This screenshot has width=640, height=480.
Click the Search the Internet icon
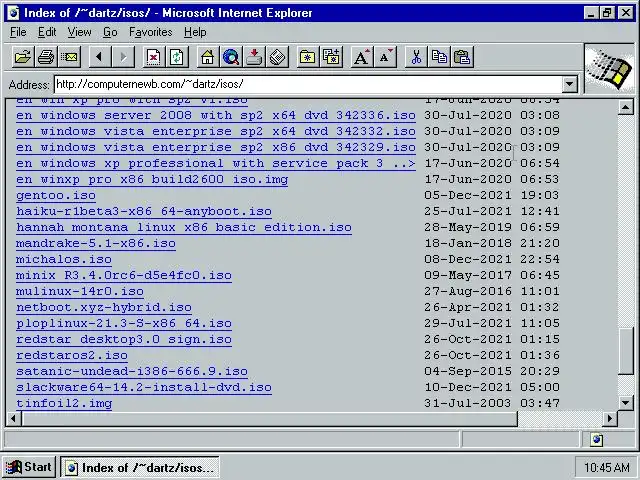pos(231,57)
